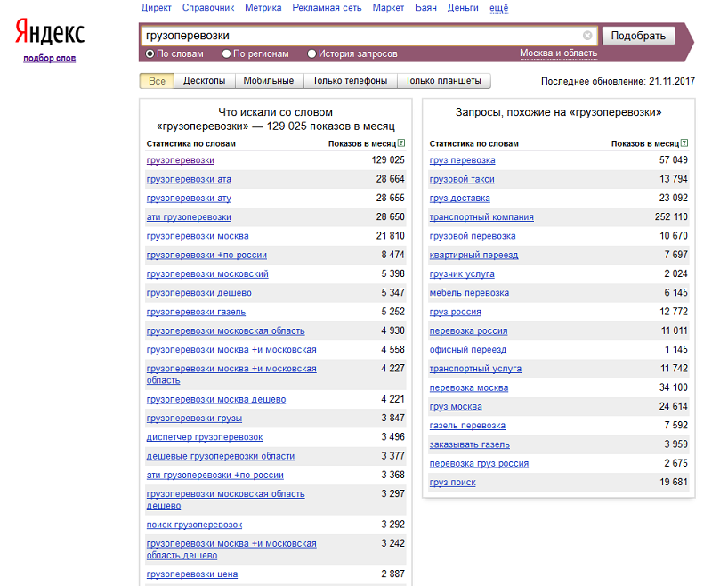Open the 'грузовой такси' similar query link
Screen dimensions: 728x586
[462, 179]
